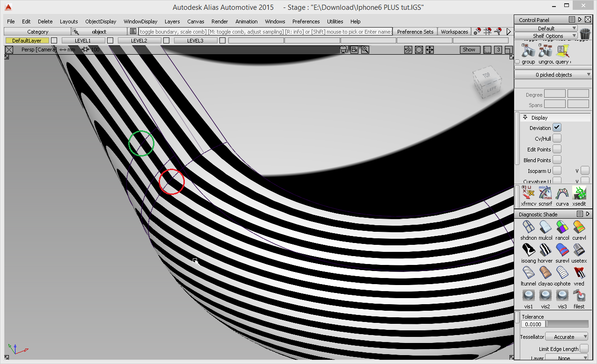Viewport: 597px width, 364px height.
Task: Apply the ltunnel light tunnel shader
Action: tap(529, 273)
